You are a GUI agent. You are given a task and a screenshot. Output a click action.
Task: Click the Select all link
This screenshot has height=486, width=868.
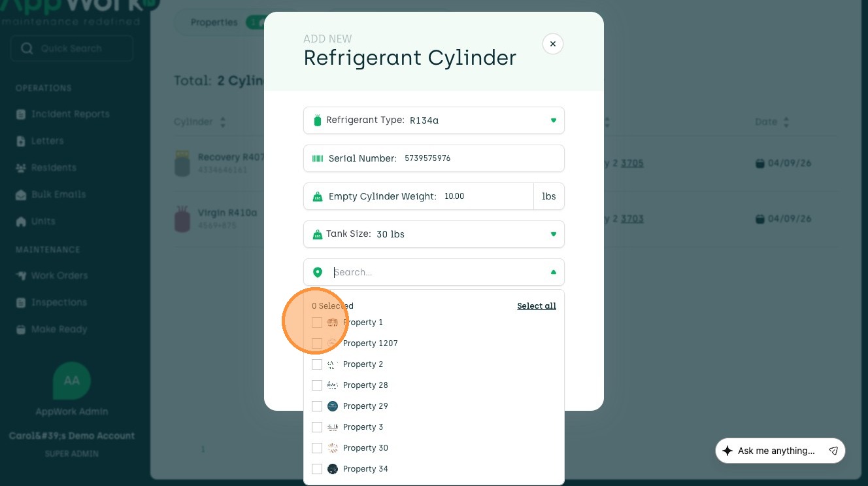click(x=536, y=306)
